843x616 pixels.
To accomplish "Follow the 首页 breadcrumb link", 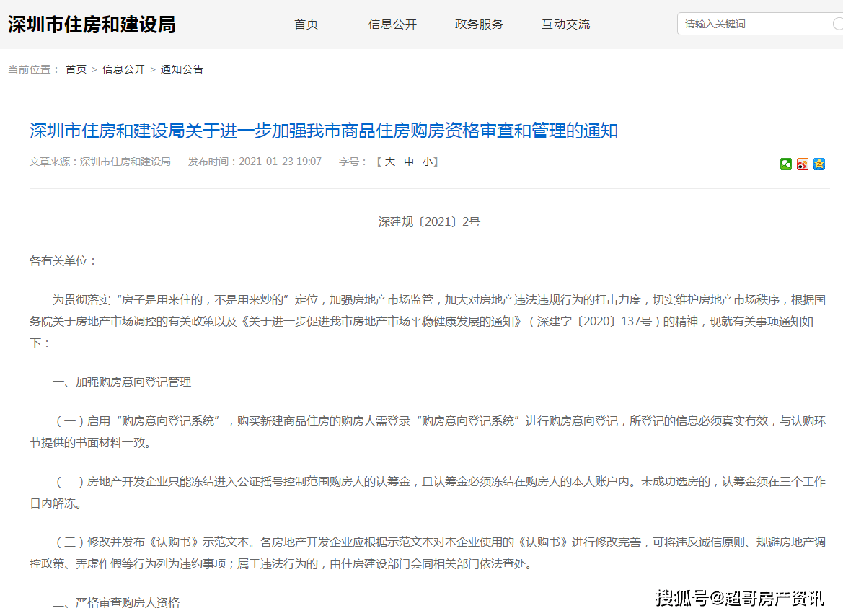I will click(76, 69).
